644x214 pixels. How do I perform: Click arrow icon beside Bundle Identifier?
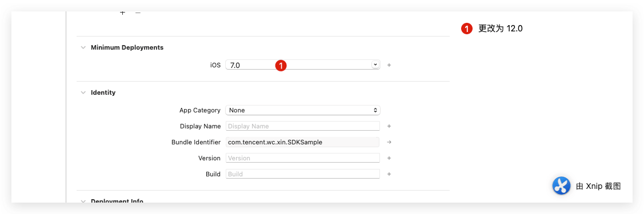coord(389,142)
